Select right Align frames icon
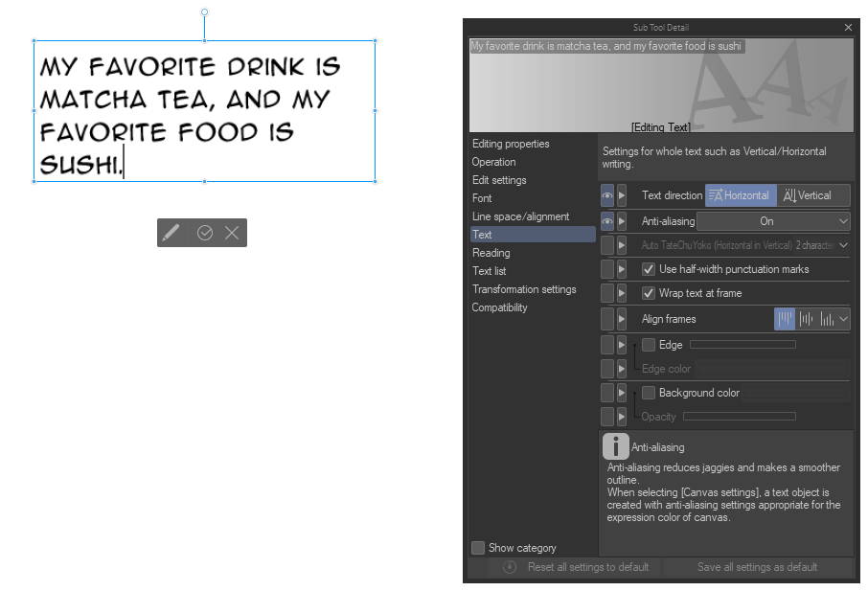The image size is (868, 591). [827, 319]
